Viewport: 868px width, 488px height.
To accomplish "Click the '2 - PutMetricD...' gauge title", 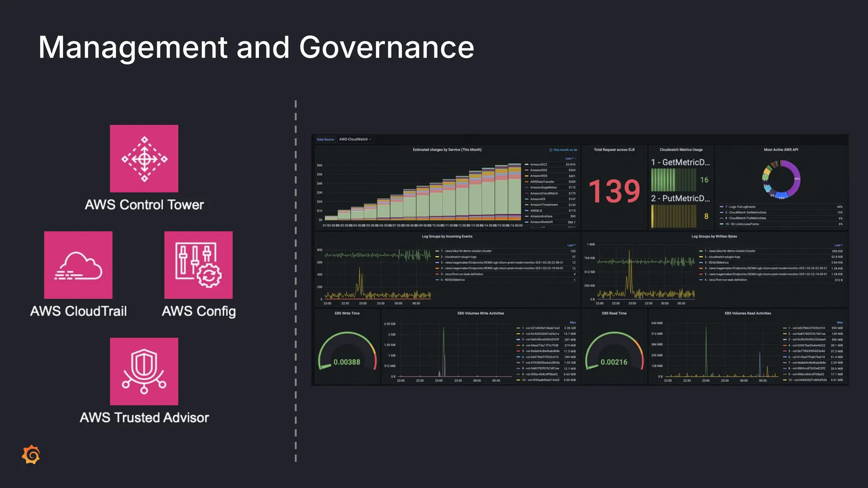I will pos(680,198).
